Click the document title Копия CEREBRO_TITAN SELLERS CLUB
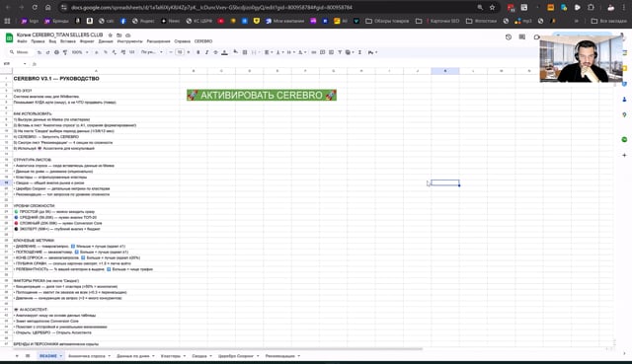 pos(59,36)
